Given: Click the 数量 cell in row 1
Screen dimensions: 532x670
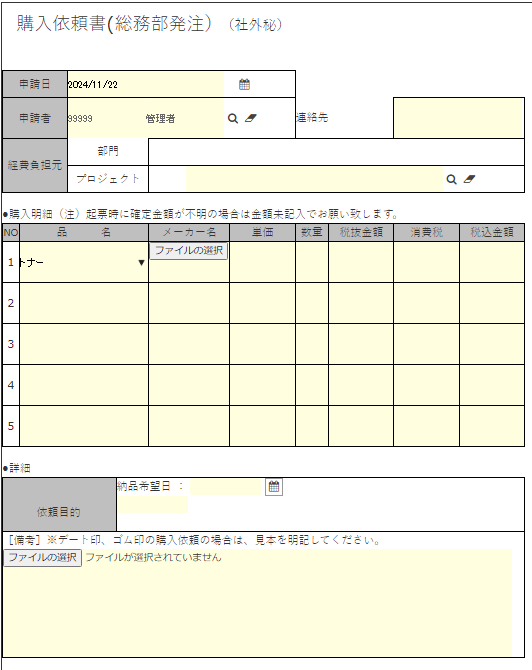Looking at the screenshot, I should click(x=312, y=262).
